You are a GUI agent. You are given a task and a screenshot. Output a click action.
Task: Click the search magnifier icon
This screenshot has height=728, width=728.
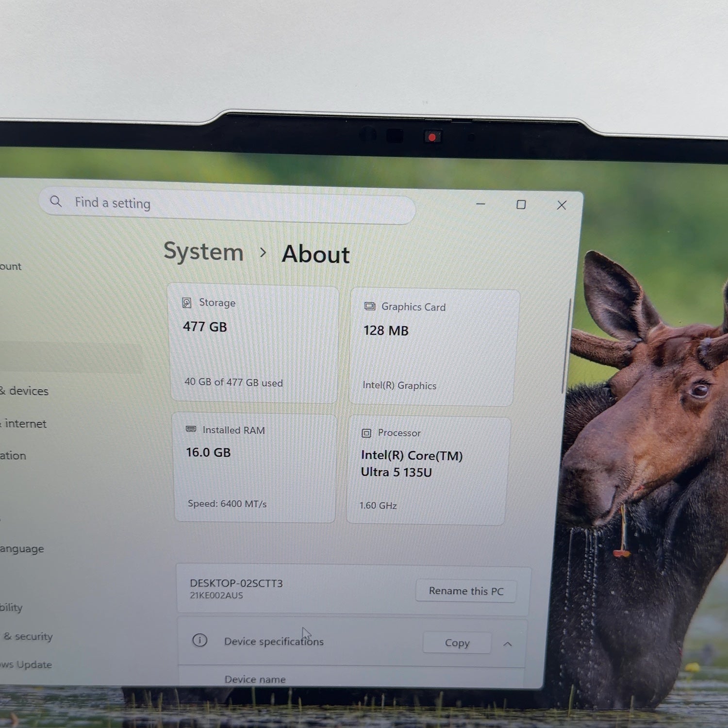56,201
